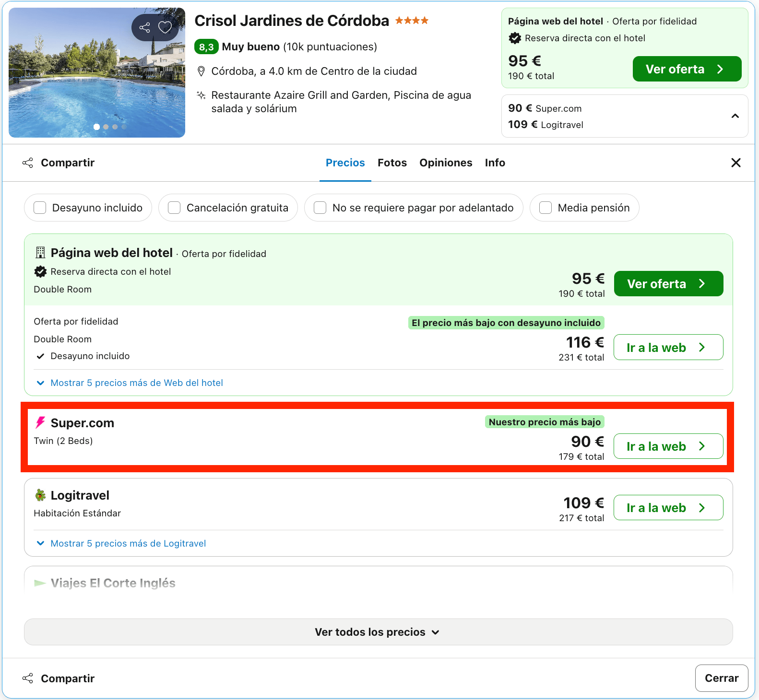Close the panel with the X icon
The height and width of the screenshot is (700, 759).
(736, 163)
